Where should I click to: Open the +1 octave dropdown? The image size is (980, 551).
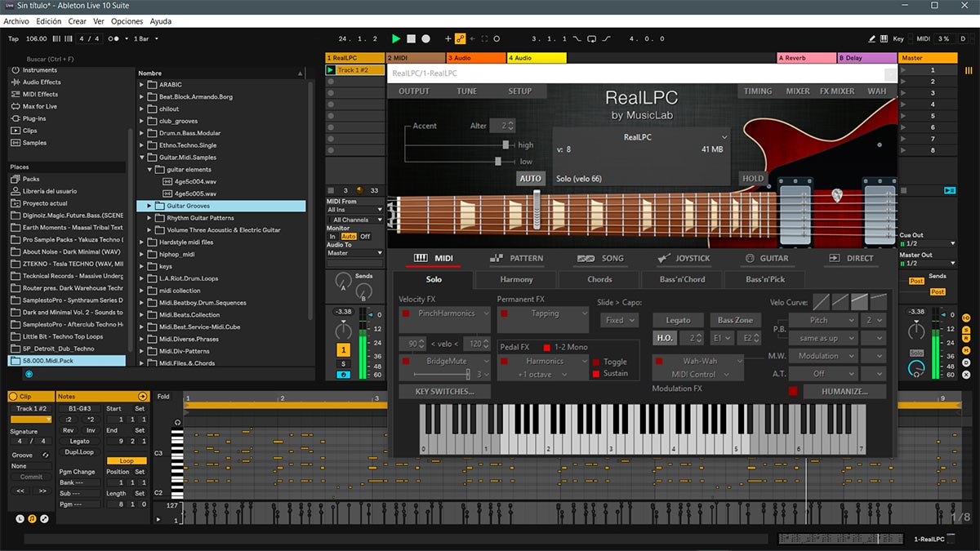click(542, 374)
